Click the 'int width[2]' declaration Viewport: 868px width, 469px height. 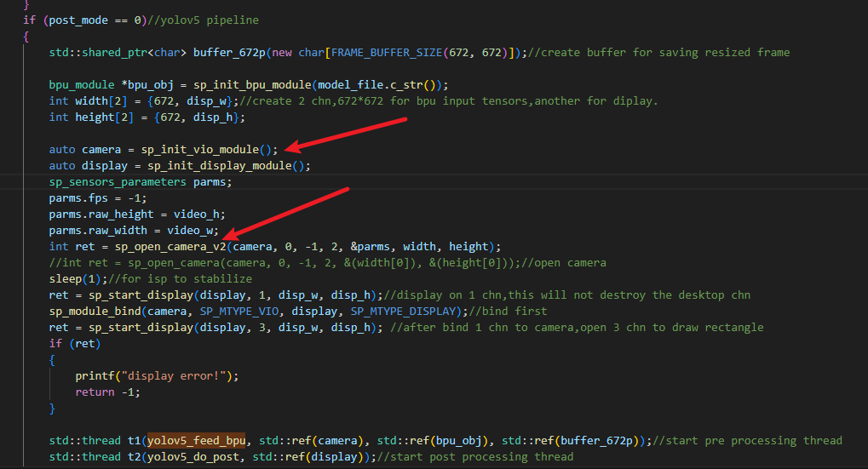[88, 101]
